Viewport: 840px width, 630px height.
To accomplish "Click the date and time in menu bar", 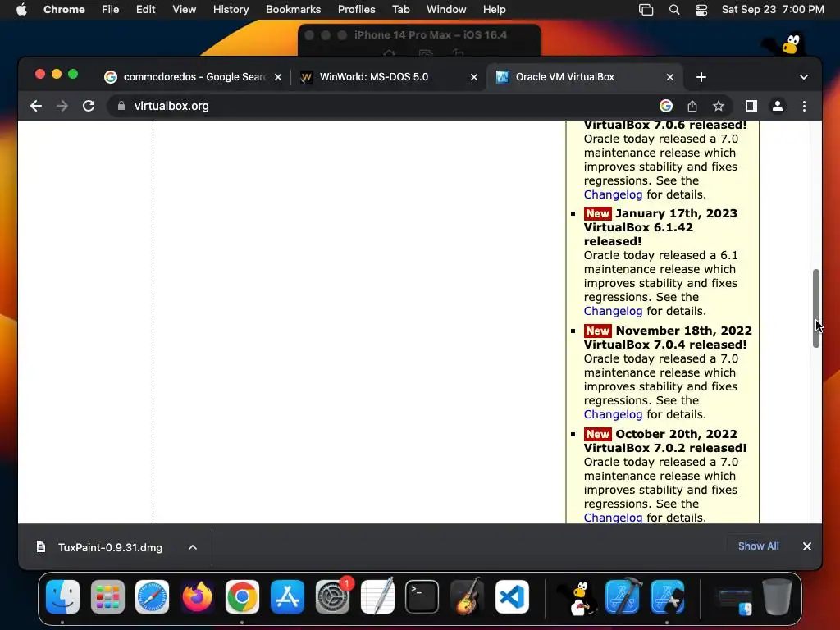I will coord(773,10).
